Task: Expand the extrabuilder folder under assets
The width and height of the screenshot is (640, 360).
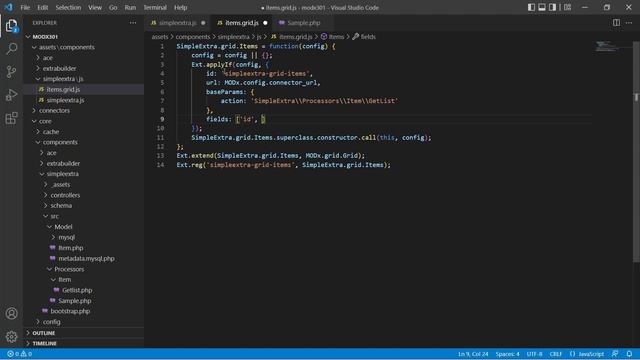Action: (83, 69)
